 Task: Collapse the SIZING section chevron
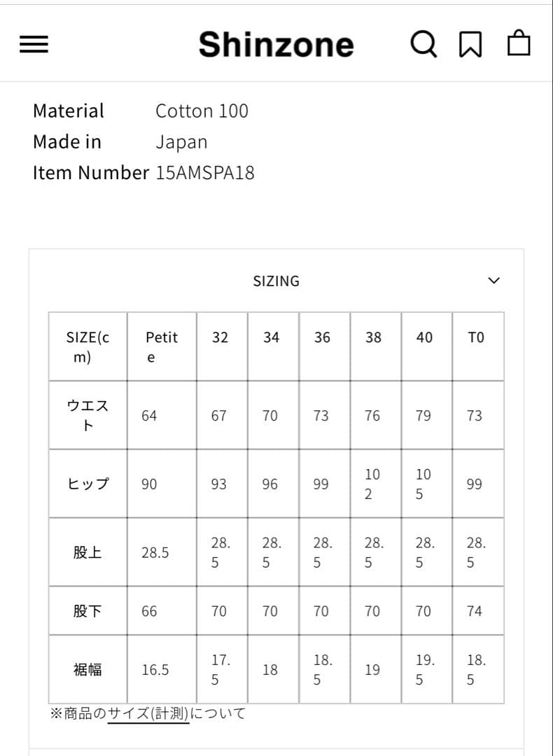pos(493,281)
